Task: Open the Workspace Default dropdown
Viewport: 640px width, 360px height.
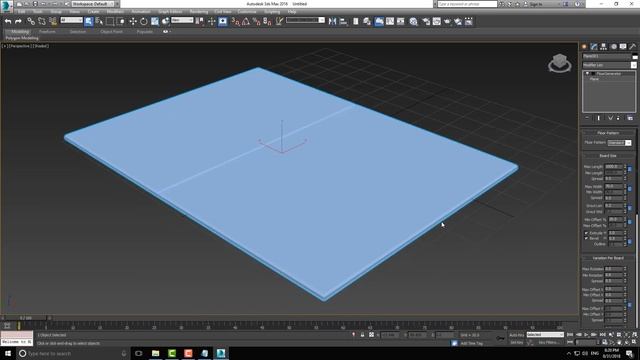Action: point(93,4)
